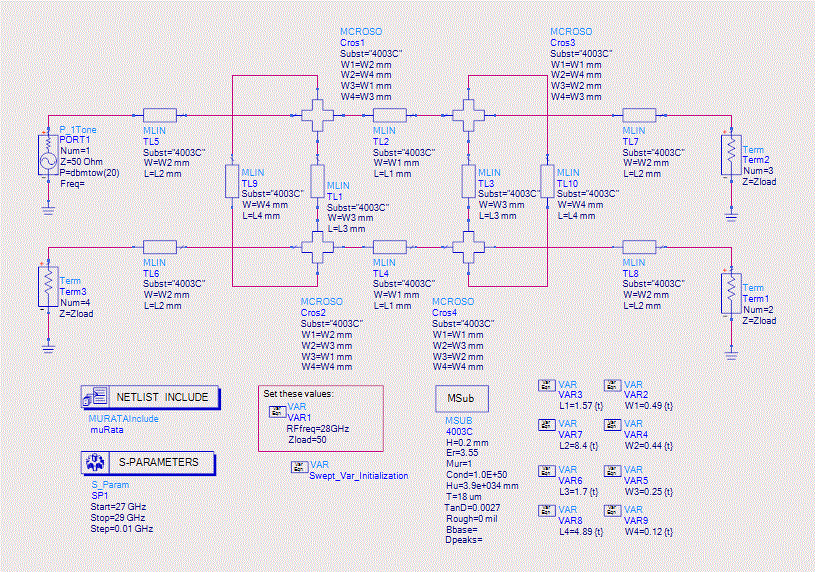
Task: Click the TL2 microstrip line between crosses
Action: [389, 115]
